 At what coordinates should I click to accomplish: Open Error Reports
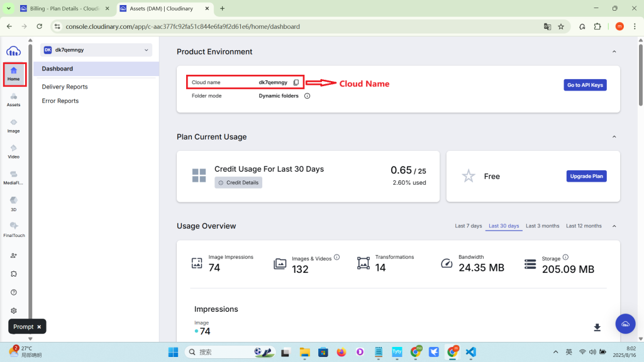tap(60, 101)
